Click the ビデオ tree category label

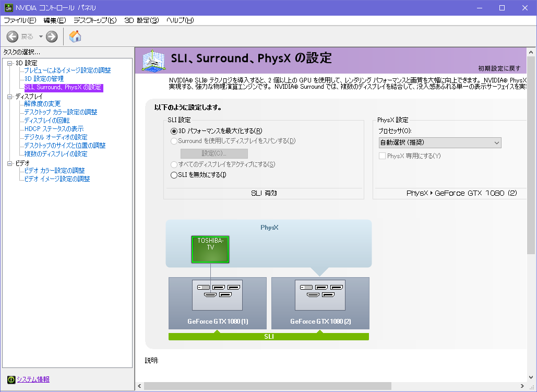tap(22, 163)
